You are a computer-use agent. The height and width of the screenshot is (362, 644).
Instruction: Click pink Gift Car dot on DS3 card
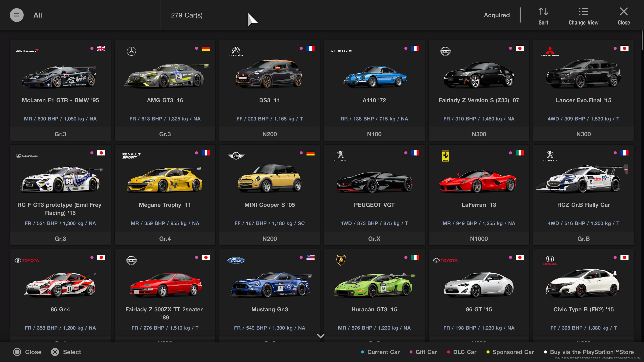point(301,48)
